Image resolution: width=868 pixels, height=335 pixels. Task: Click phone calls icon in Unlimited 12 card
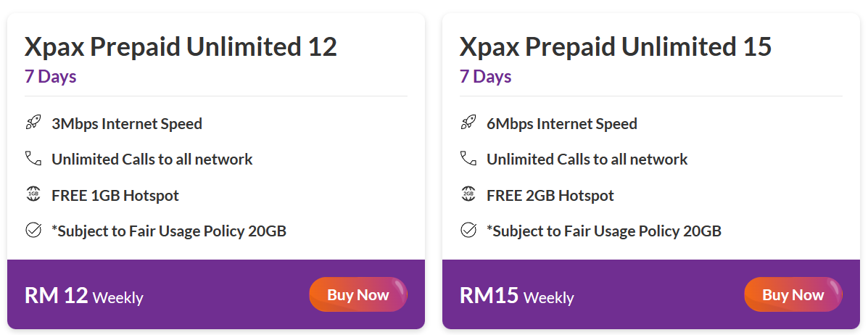[33, 159]
